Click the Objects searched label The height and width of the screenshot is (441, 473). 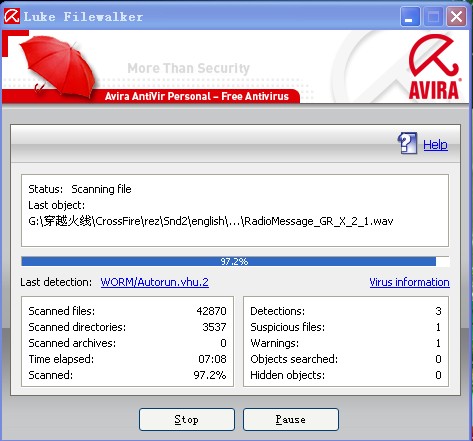(294, 359)
